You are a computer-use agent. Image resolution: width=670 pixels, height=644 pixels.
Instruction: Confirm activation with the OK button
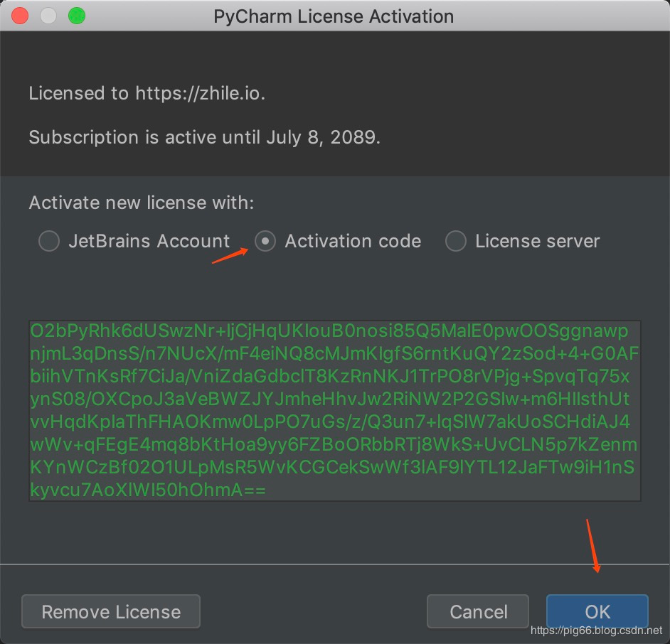point(597,611)
